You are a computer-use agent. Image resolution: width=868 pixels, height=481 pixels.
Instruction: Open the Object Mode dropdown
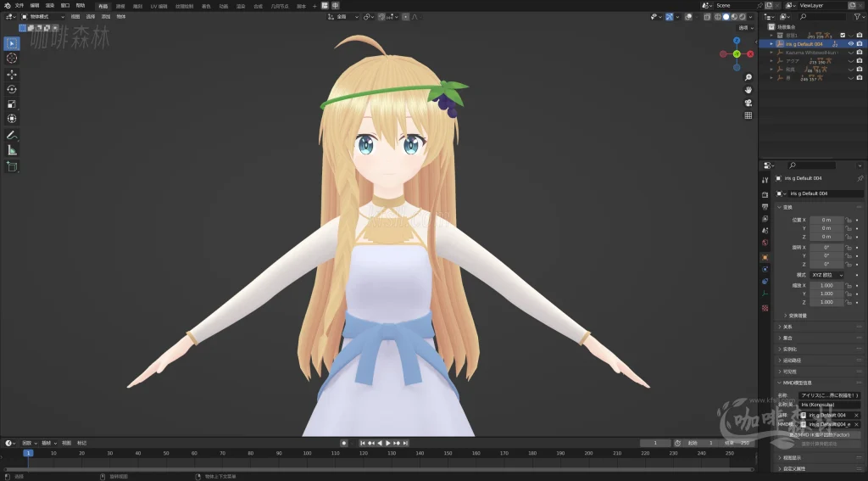[42, 17]
